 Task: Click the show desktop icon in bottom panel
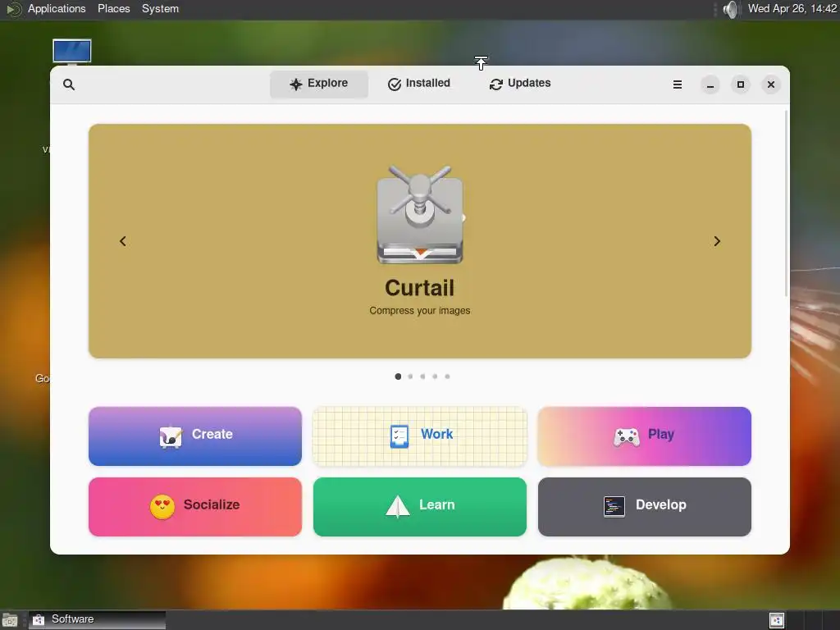click(x=10, y=620)
